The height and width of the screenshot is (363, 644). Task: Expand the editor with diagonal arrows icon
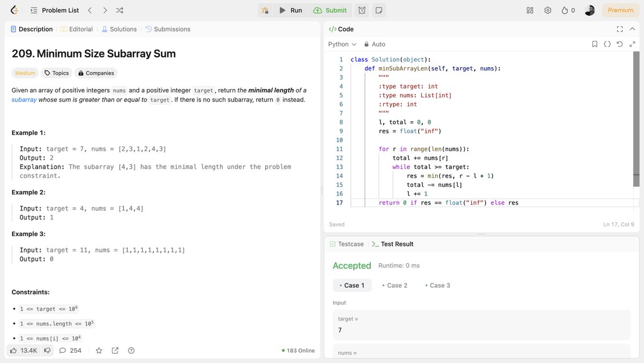[631, 44]
